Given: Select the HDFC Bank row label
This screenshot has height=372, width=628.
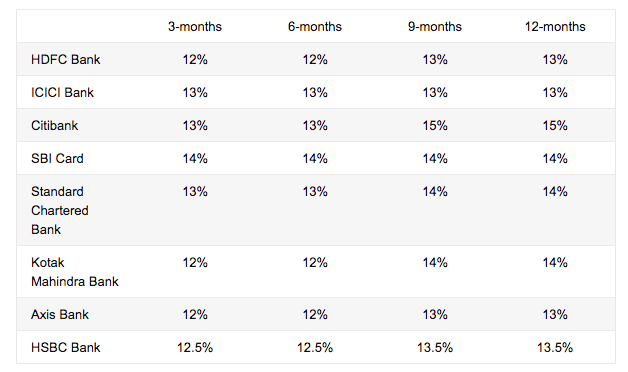Looking at the screenshot, I should pyautogui.click(x=66, y=60).
